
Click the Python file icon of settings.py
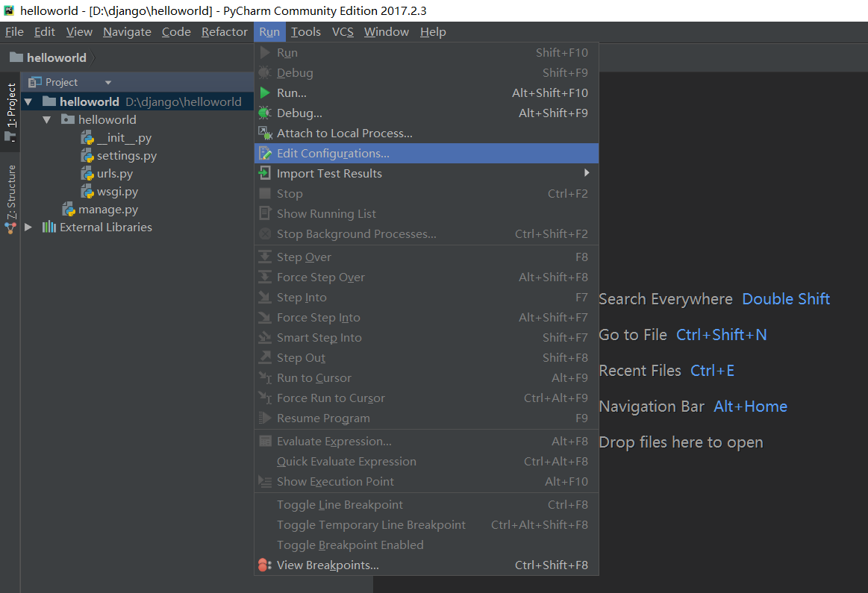coord(87,156)
